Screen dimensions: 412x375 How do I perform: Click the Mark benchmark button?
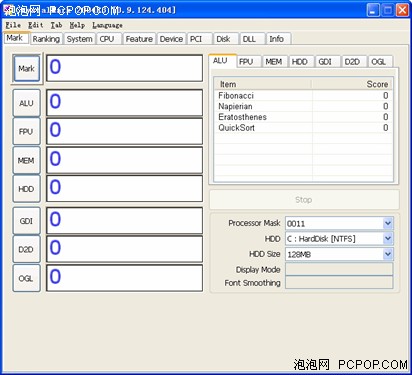[26, 69]
